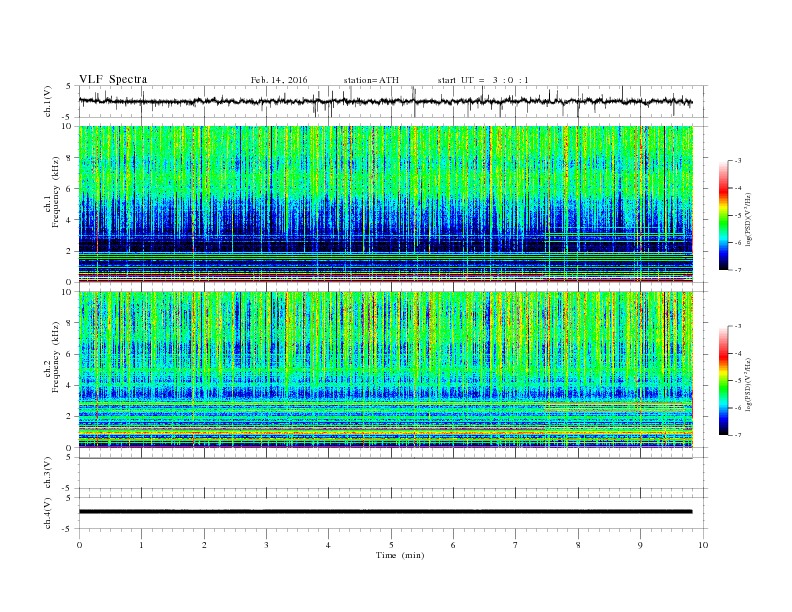Click the '7' tick label on Time axis

coord(516,545)
